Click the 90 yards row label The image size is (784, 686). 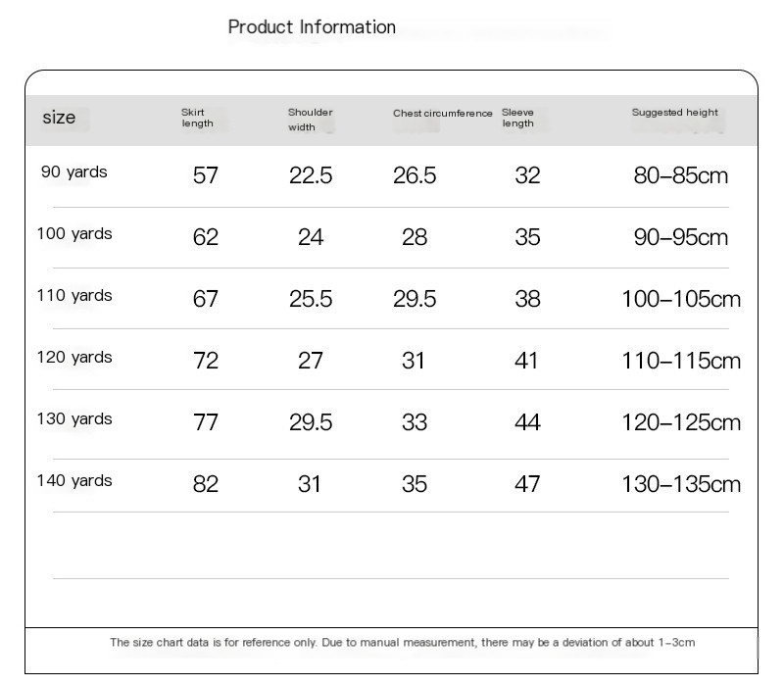[x=74, y=172]
